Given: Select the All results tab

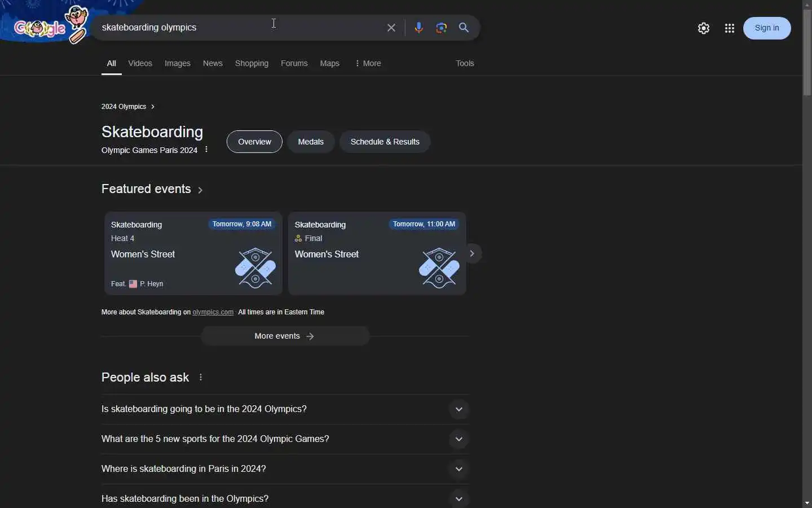Looking at the screenshot, I should pyautogui.click(x=112, y=63).
